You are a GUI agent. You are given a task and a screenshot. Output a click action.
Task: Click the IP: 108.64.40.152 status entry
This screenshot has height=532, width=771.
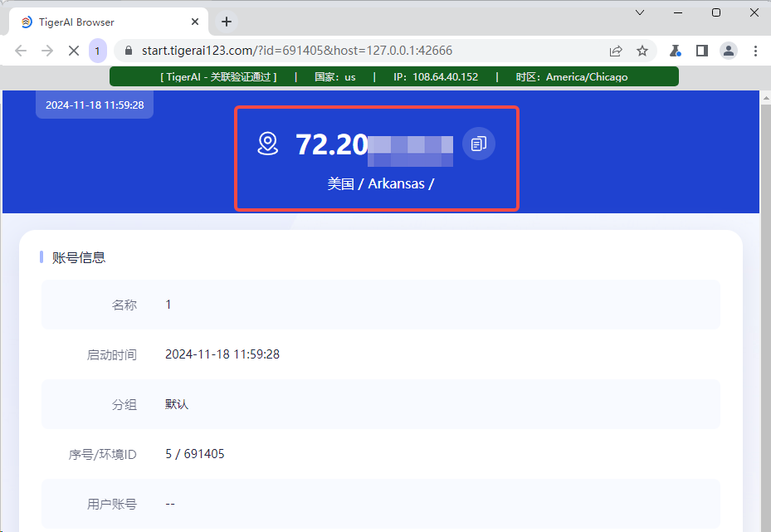(436, 76)
